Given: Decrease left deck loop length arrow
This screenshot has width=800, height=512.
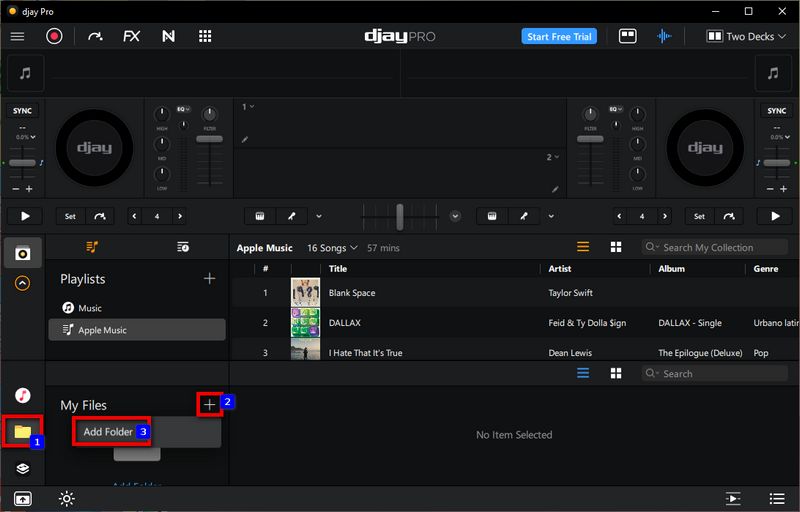Looking at the screenshot, I should (134, 216).
